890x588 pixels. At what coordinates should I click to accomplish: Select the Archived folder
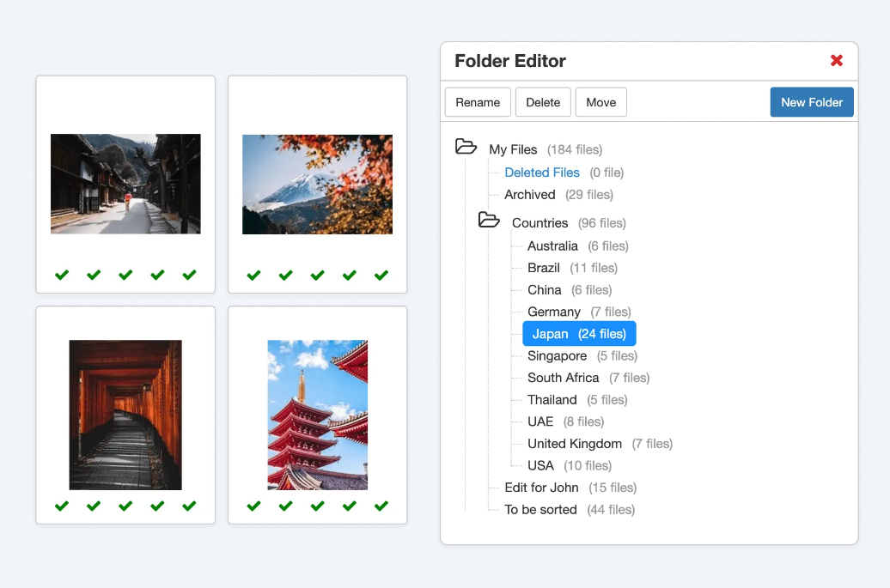(x=529, y=195)
